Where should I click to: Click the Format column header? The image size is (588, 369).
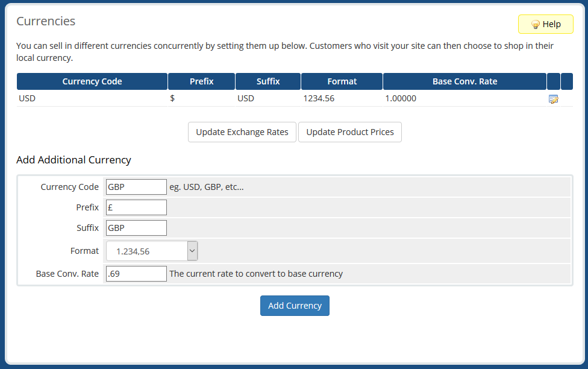point(342,81)
